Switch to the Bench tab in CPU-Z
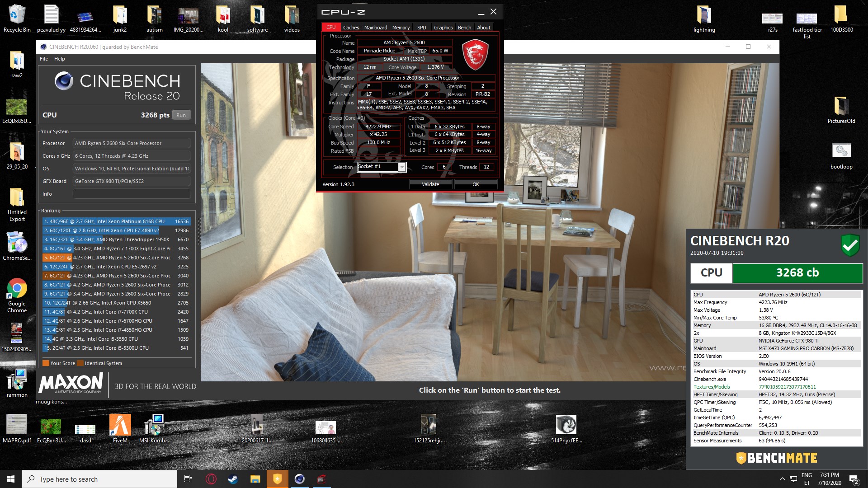The height and width of the screenshot is (488, 868). [x=464, y=28]
